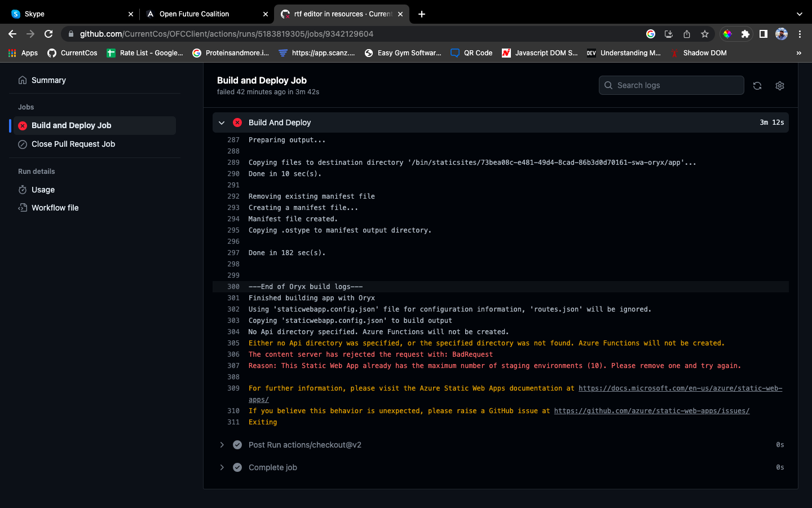This screenshot has height=508, width=812.
Task: Show more bookmarks with the overflow chevron
Action: (798, 53)
